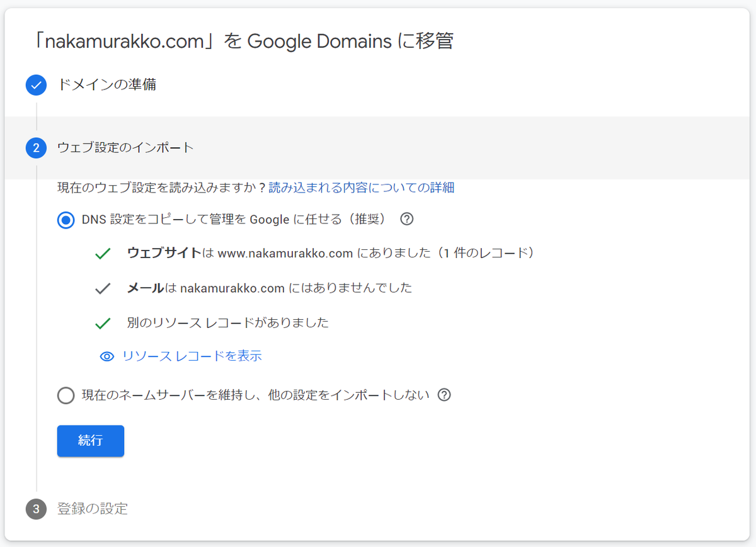Open 読み込まれる内容についての詳細 link
Viewport: 756px width, 547px height.
[x=362, y=188]
